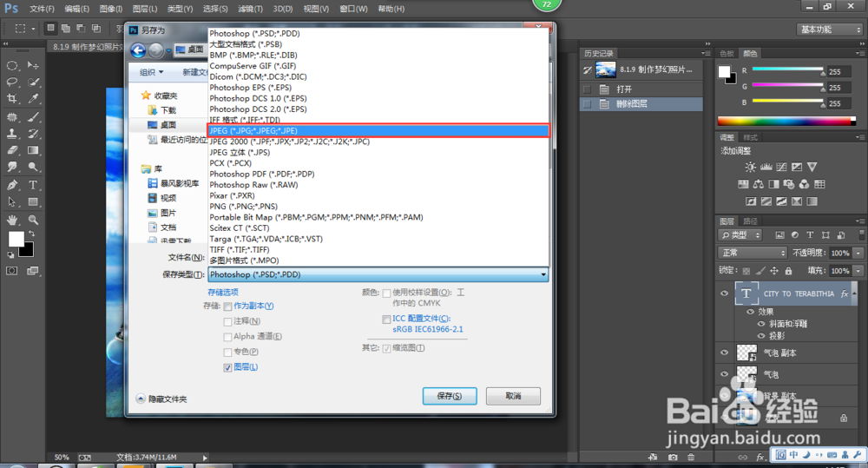Select the Move tool
The image size is (868, 468).
tap(33, 65)
